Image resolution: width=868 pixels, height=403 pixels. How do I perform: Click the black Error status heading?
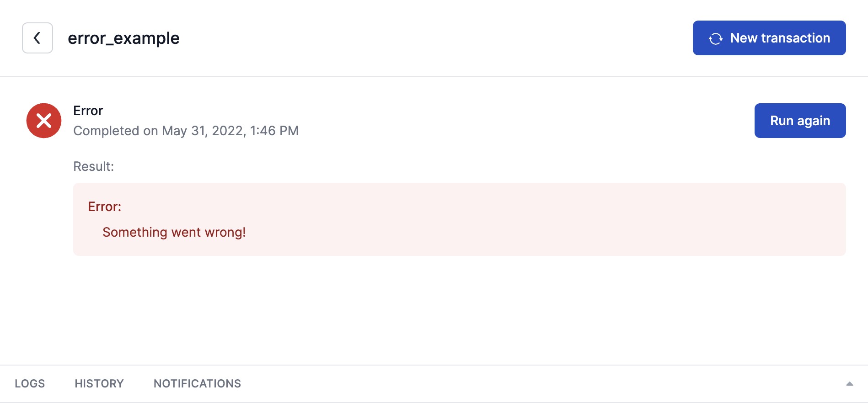(88, 111)
